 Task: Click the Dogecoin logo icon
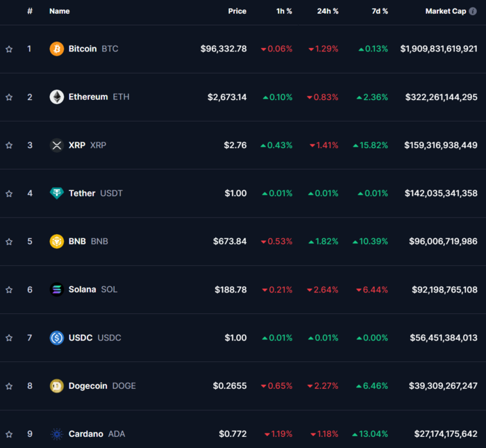pyautogui.click(x=57, y=386)
